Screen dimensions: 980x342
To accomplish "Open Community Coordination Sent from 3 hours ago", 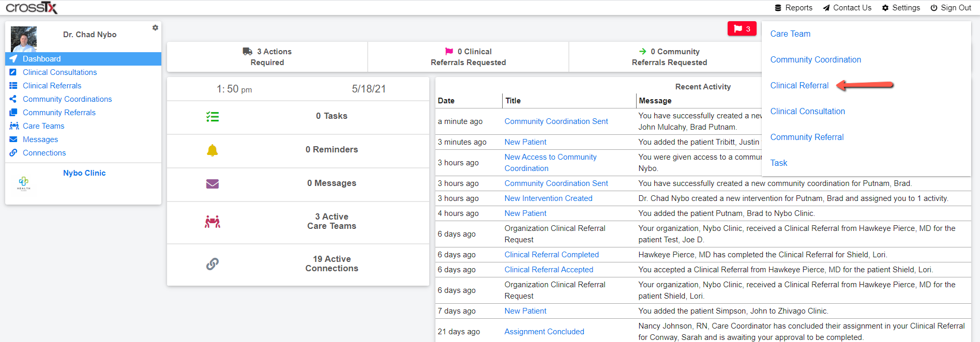I will [x=556, y=183].
